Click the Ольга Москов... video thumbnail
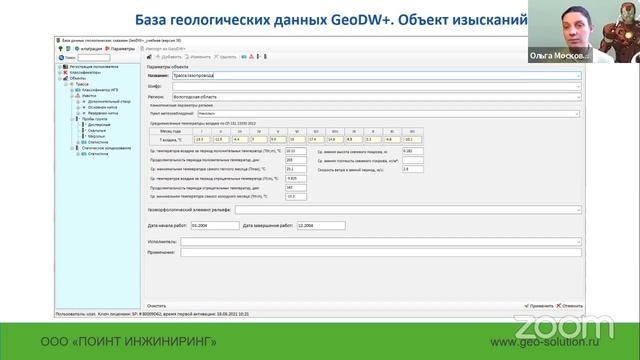The width and height of the screenshot is (640, 360). [x=584, y=31]
